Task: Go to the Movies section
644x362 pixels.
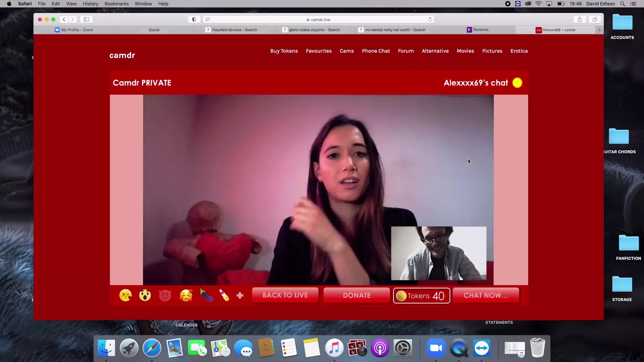Action: tap(465, 51)
